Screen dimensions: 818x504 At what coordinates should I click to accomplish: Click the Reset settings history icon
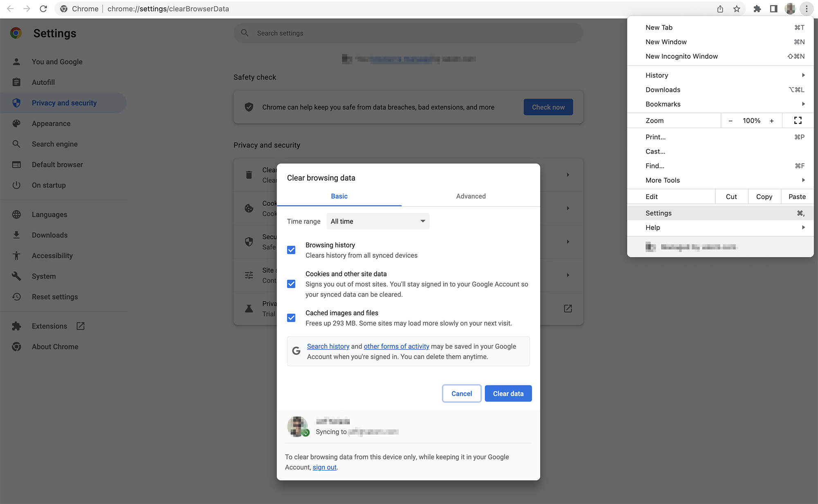tap(16, 297)
